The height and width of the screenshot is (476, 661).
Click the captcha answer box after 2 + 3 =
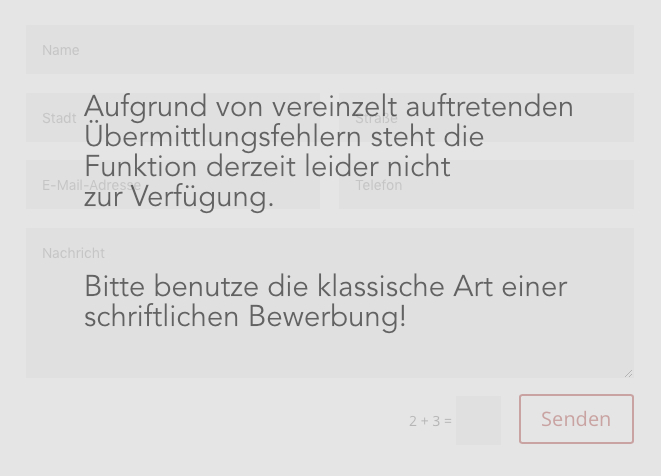478,420
